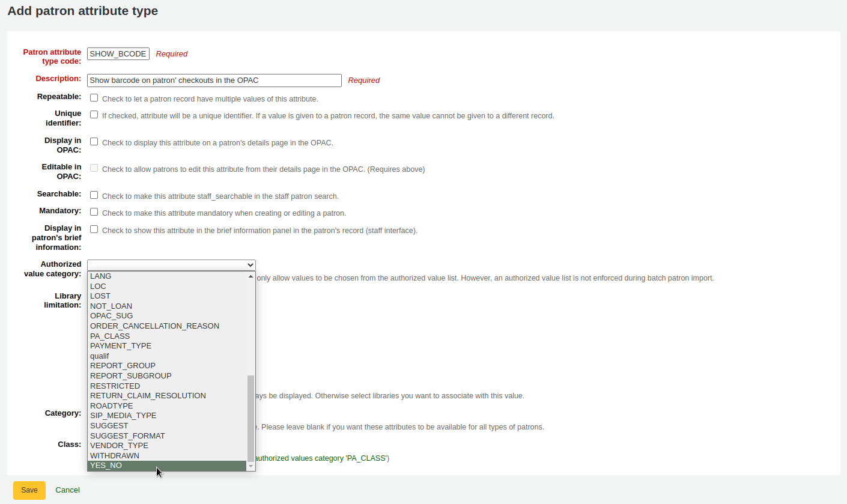Enable Display in OPAC

94,141
